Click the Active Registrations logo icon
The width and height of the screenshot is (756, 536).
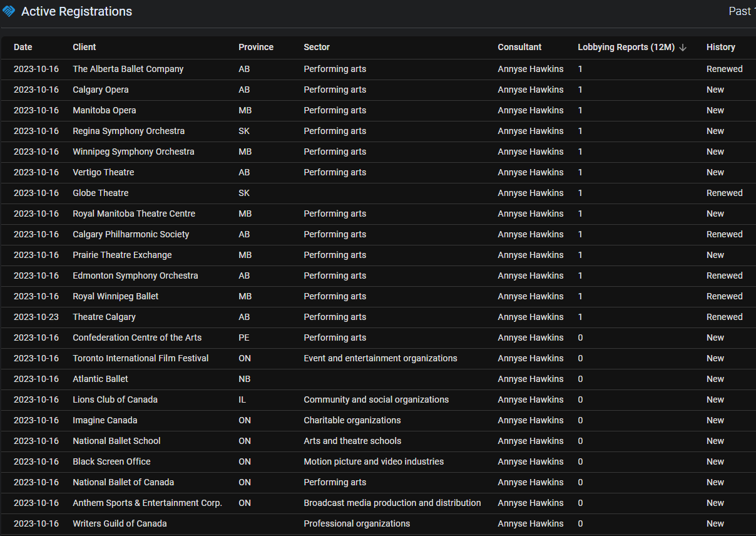coord(9,11)
